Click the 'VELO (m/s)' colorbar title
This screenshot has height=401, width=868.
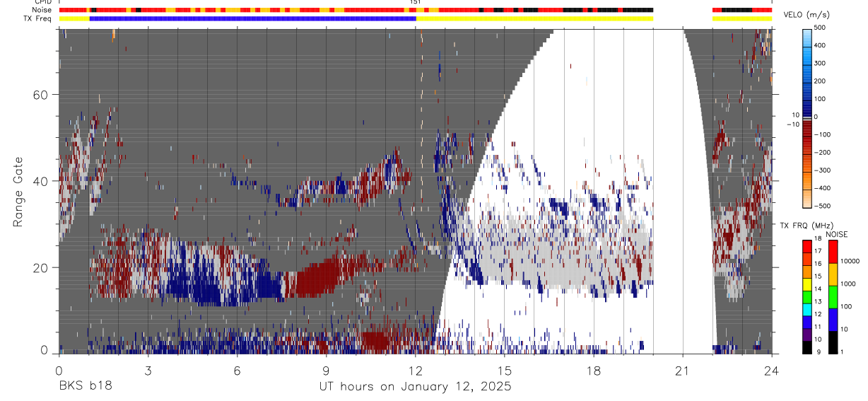click(807, 15)
